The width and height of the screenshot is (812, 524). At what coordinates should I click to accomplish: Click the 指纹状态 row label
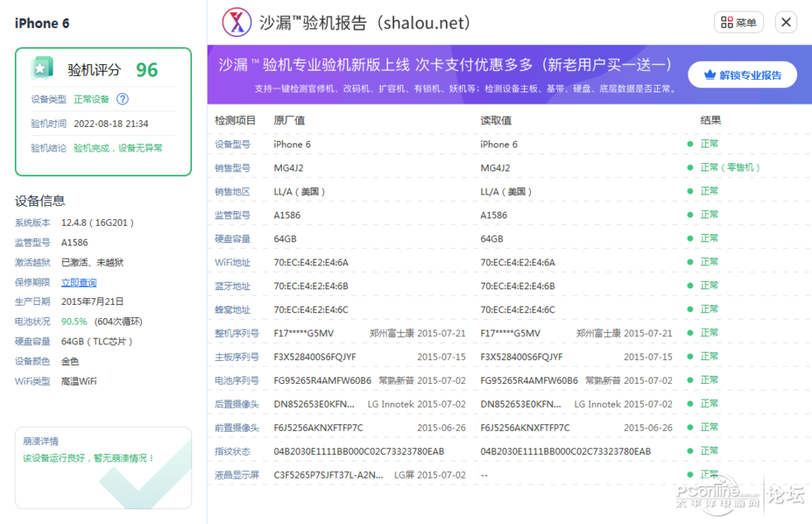coord(232,451)
